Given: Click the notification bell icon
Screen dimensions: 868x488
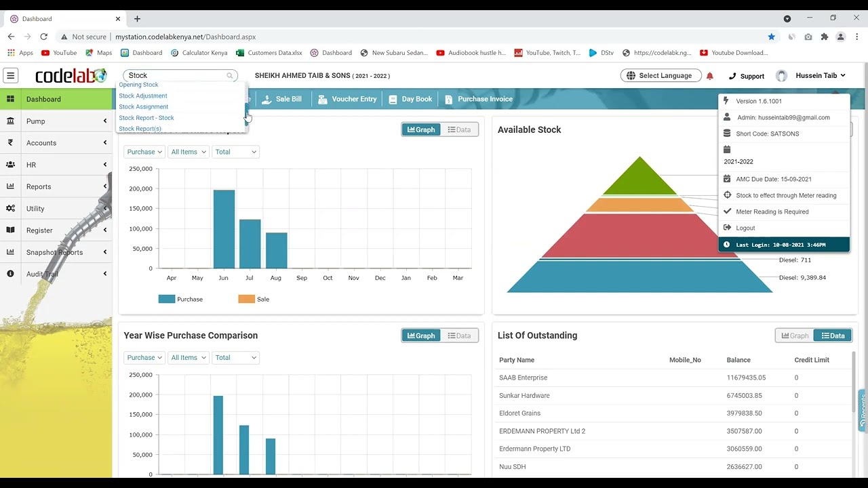Looking at the screenshot, I should coord(709,76).
